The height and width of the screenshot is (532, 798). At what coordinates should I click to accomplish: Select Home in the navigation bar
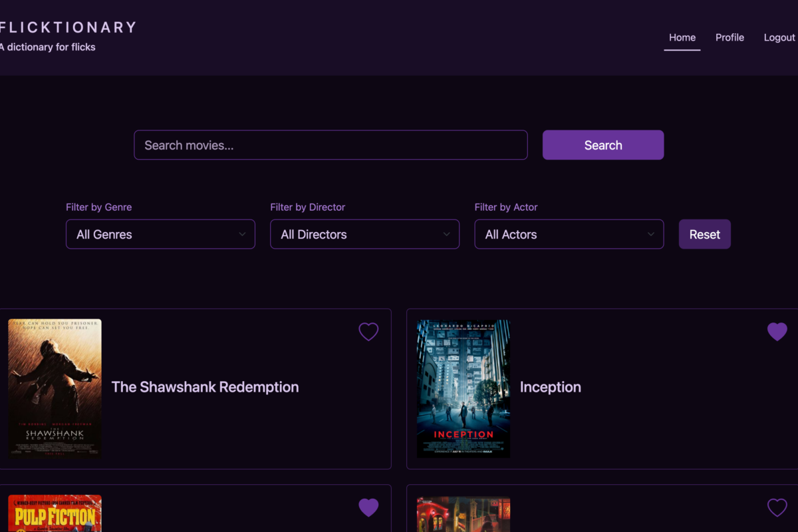click(x=682, y=38)
